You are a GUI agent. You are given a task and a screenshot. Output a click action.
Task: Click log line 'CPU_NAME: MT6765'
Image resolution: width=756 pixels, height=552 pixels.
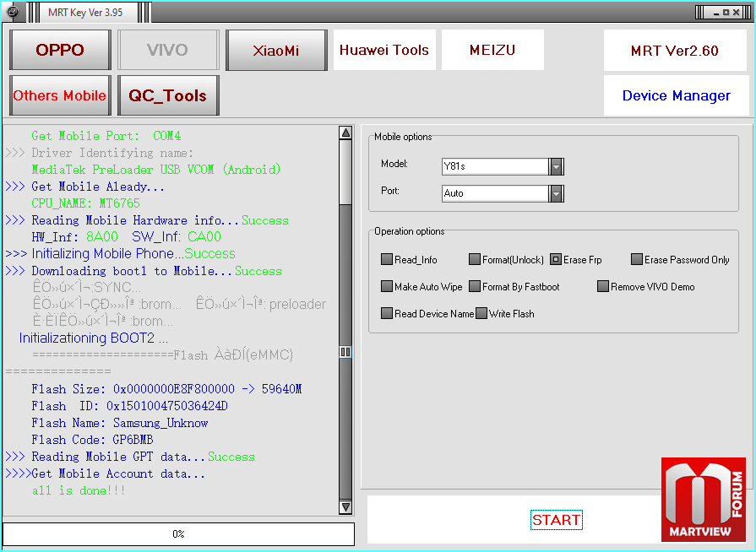click(x=86, y=203)
